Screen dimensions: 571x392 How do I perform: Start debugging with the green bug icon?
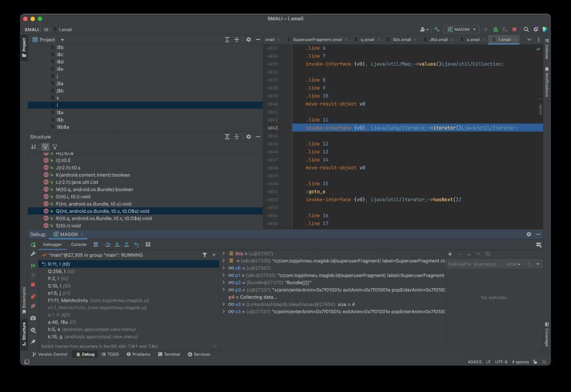tap(495, 30)
